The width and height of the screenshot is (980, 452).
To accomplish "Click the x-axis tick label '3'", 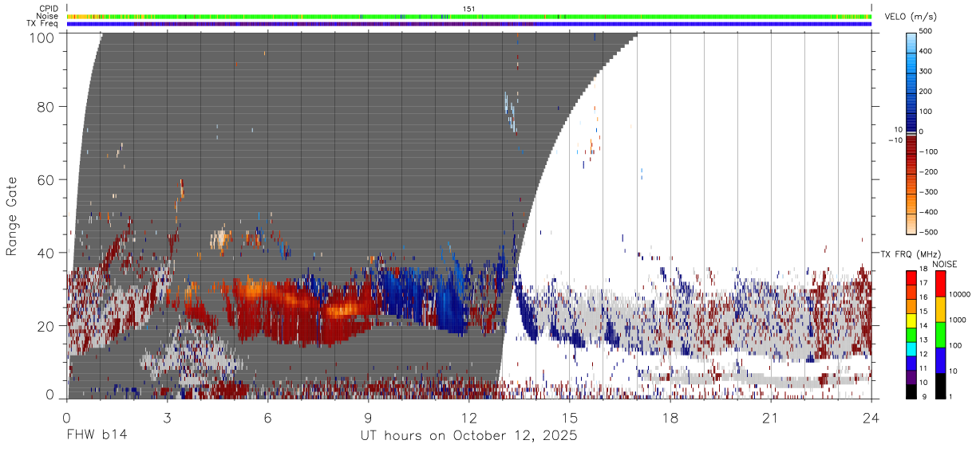I will click(167, 417).
